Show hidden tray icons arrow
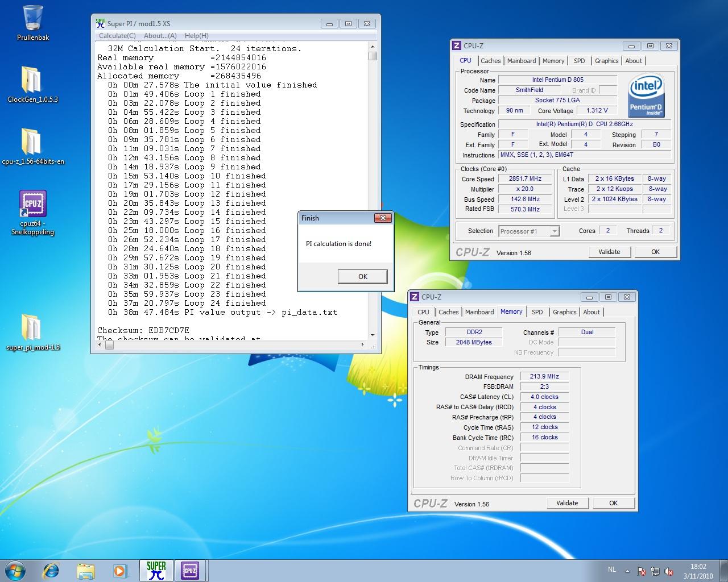The width and height of the screenshot is (728, 582). click(628, 571)
